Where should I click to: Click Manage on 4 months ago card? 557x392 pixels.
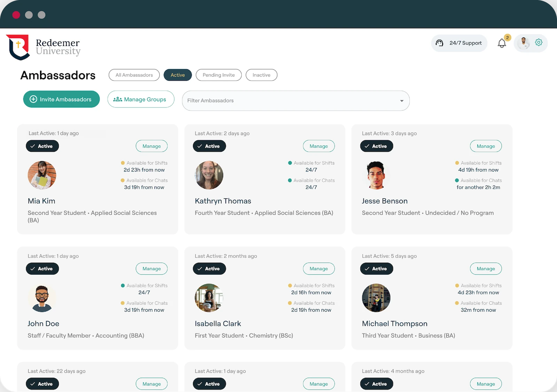[486, 384]
